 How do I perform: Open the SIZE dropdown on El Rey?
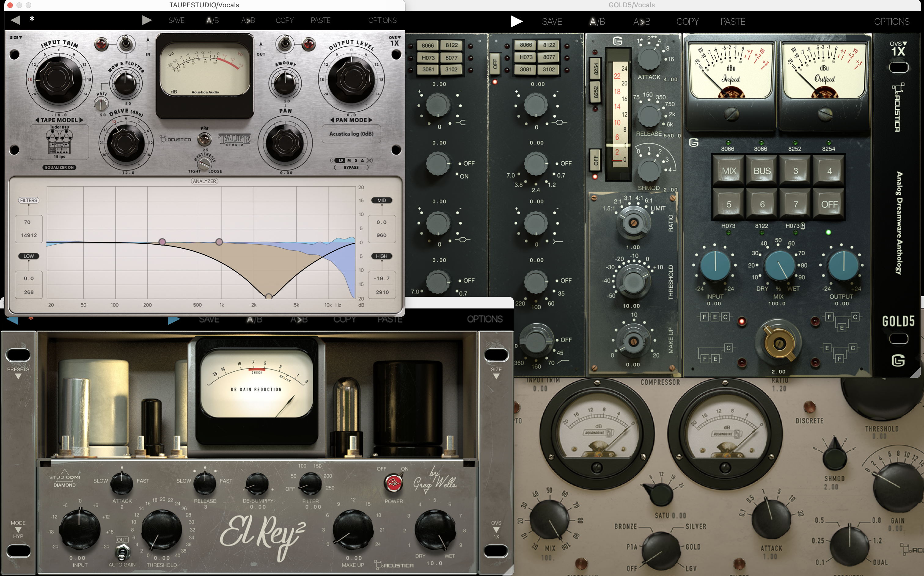tap(496, 373)
